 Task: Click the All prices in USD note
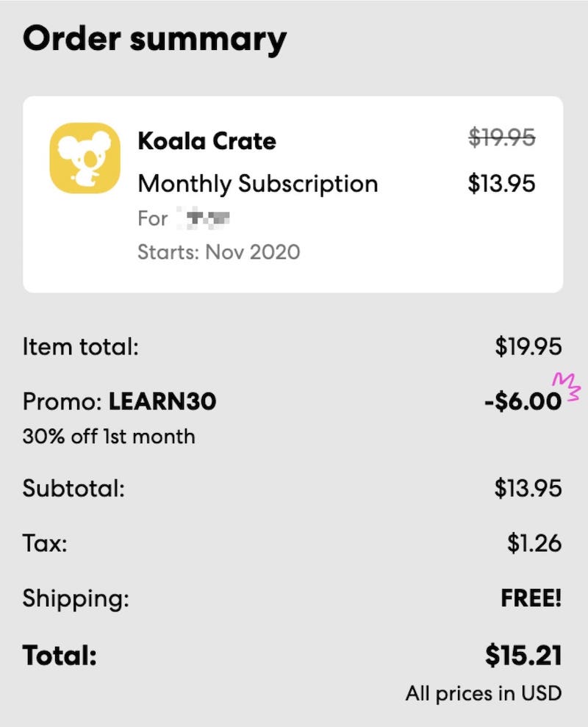(483, 692)
